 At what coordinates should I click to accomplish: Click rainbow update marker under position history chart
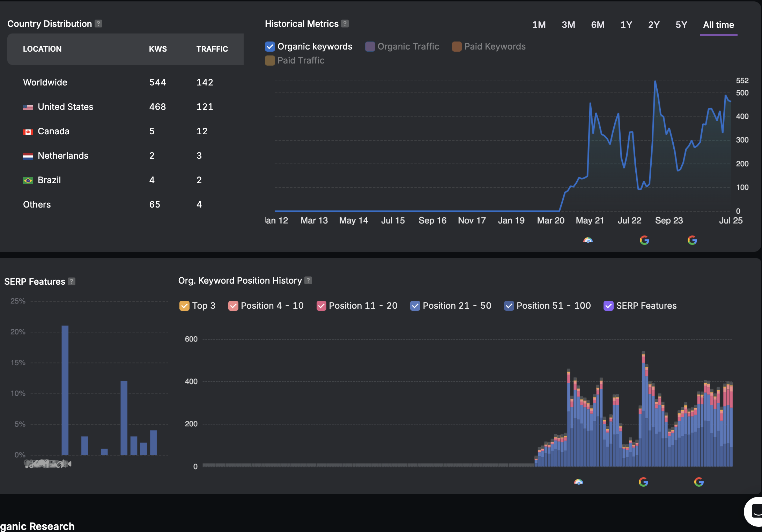(x=578, y=482)
